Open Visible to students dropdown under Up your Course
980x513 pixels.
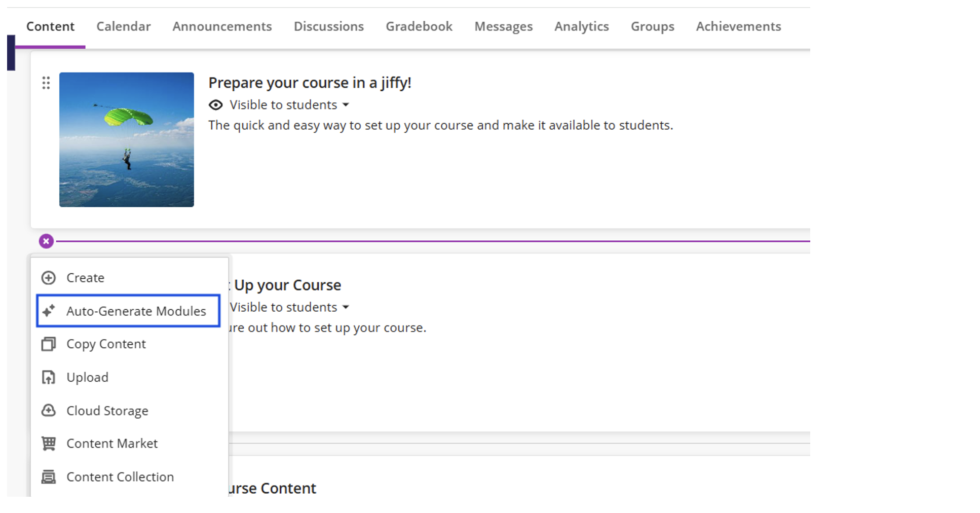(x=289, y=307)
